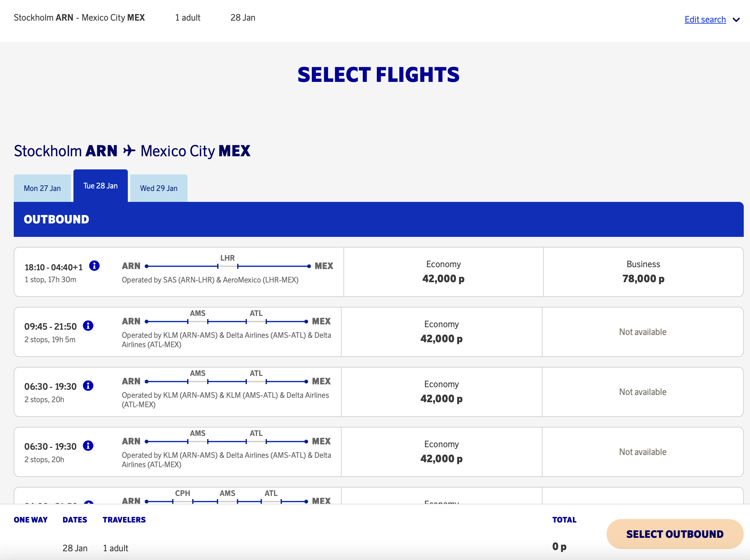Open info icon for 09:45 - 21:50 flight
The image size is (750, 560).
88,326
